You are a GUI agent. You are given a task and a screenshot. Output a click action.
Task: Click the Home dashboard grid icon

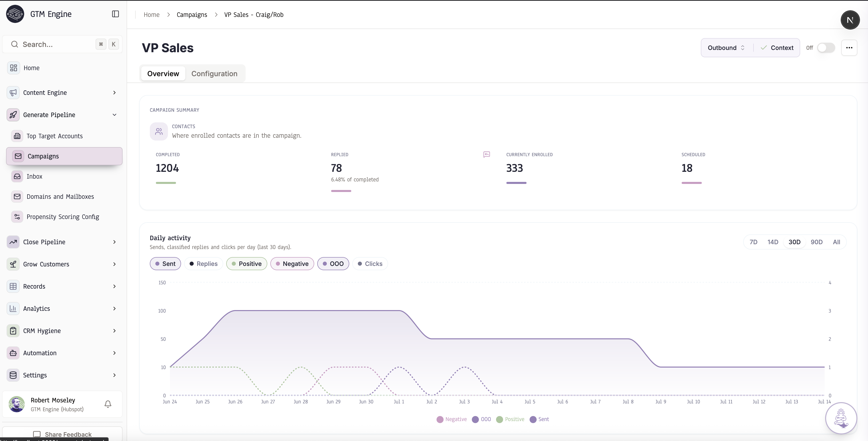click(x=13, y=68)
